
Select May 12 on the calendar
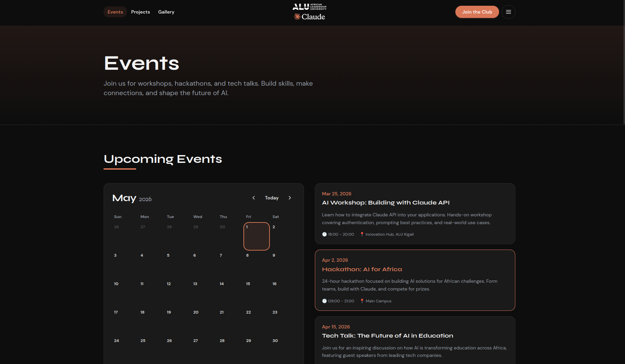pyautogui.click(x=177, y=293)
